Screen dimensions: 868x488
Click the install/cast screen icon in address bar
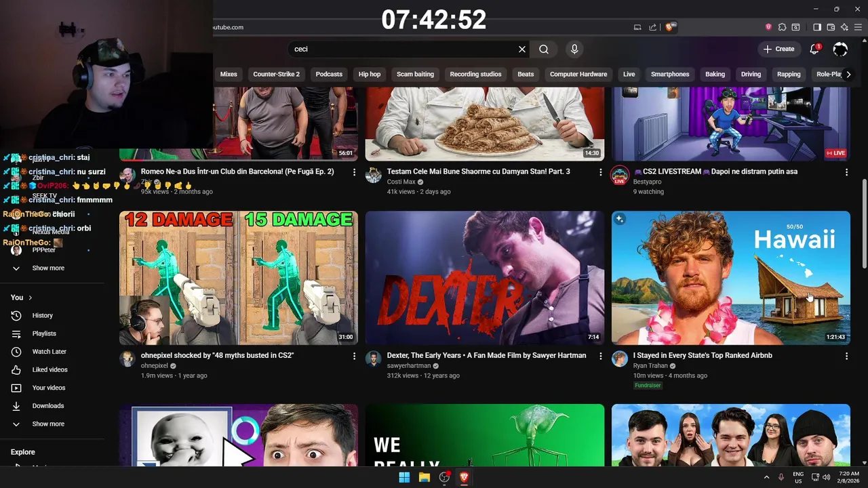(x=637, y=27)
